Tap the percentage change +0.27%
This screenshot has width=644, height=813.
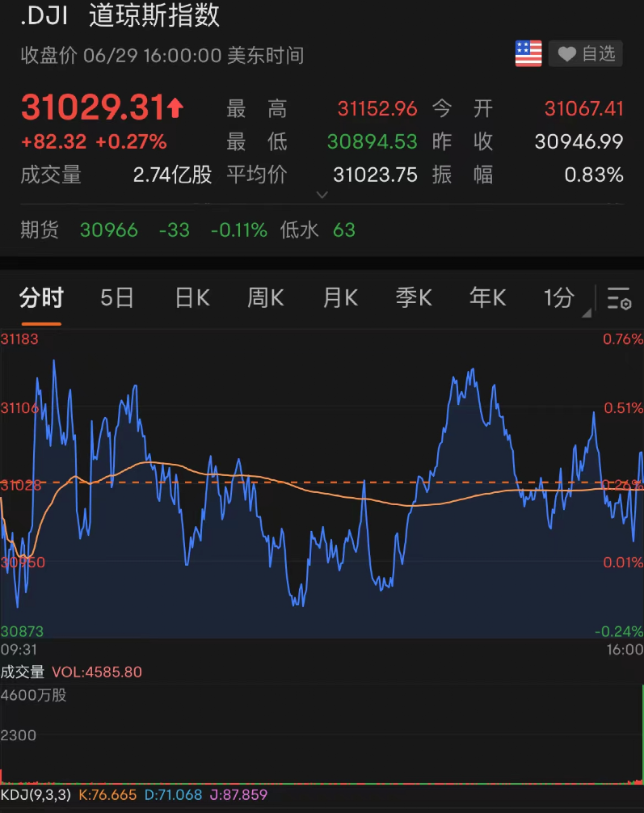click(131, 141)
